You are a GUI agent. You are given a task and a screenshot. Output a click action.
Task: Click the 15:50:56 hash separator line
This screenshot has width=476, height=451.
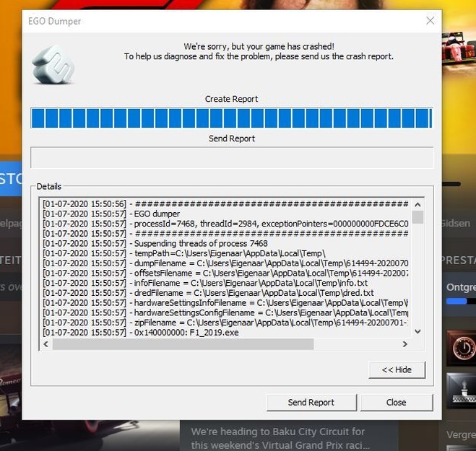coord(225,203)
